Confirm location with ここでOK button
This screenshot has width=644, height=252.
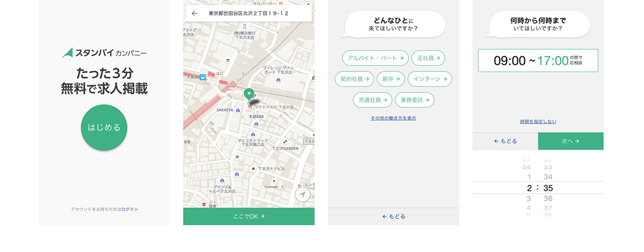248,217
